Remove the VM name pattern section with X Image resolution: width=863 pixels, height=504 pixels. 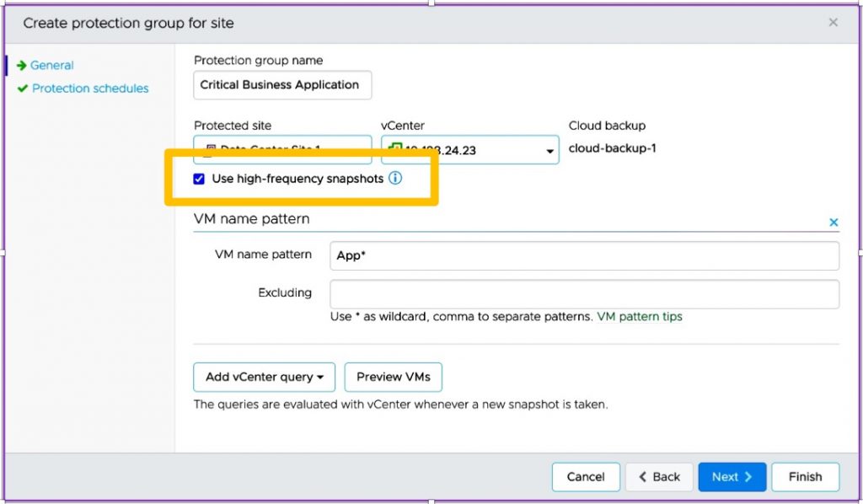(834, 223)
